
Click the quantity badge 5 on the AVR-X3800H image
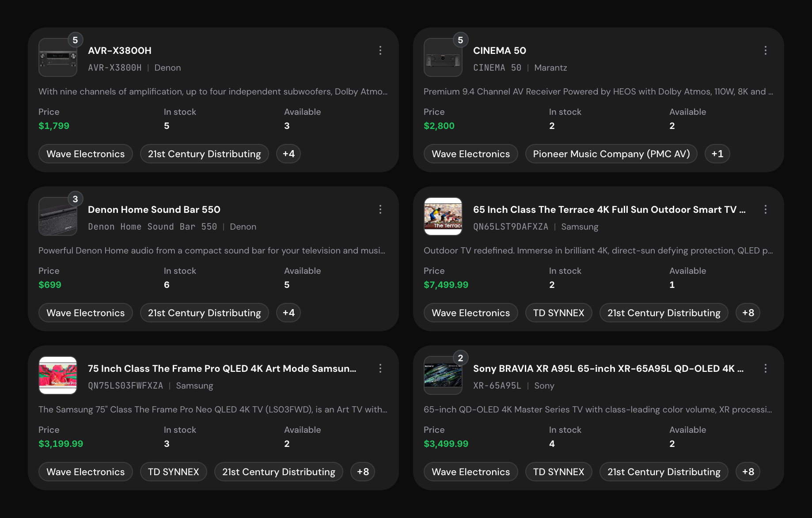pyautogui.click(x=75, y=40)
